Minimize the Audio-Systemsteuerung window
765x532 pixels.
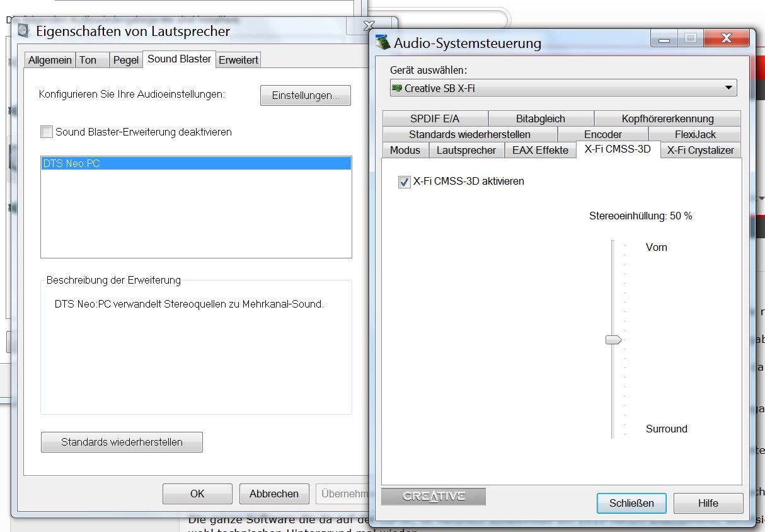(x=664, y=39)
